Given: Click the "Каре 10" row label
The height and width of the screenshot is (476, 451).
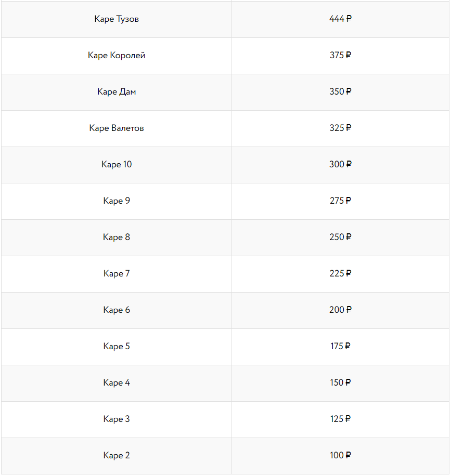Looking at the screenshot, I should pos(117,165).
